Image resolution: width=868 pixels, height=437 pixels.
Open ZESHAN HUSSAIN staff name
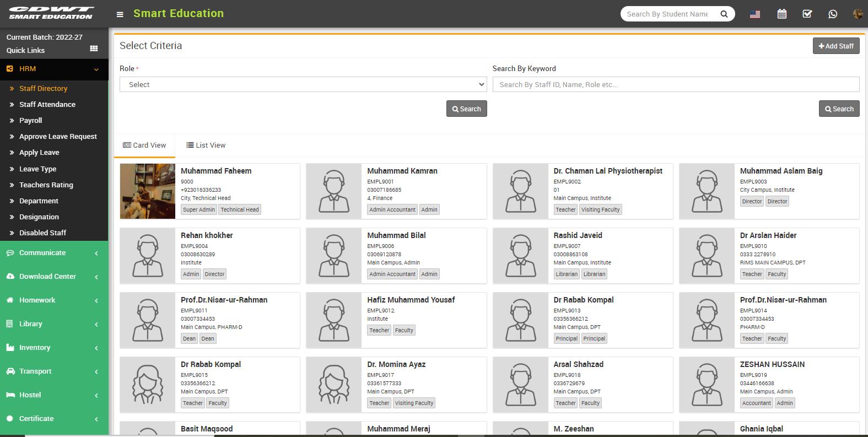pyautogui.click(x=772, y=365)
